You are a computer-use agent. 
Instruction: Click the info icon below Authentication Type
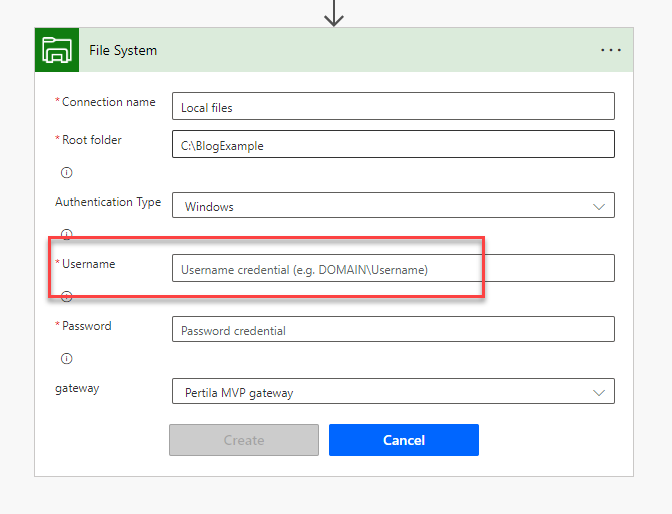[x=67, y=234]
